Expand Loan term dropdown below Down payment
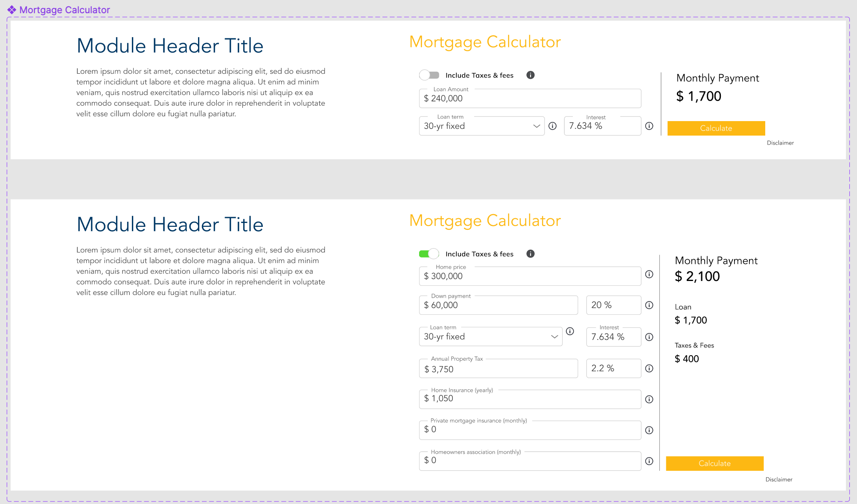The width and height of the screenshot is (857, 504). (x=490, y=337)
